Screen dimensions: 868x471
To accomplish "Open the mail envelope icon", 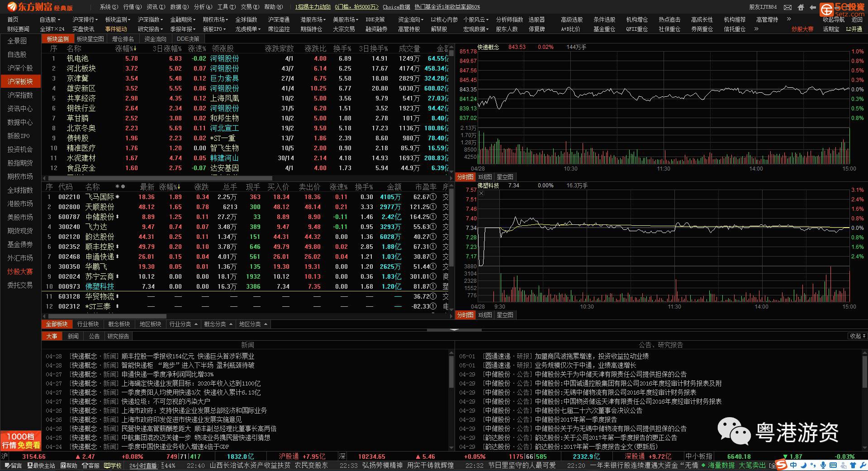I will [787, 7].
